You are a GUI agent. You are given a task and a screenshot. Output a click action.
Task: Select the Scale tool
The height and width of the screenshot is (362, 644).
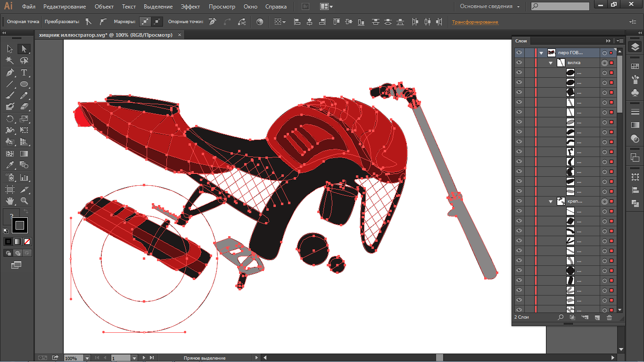click(24, 119)
